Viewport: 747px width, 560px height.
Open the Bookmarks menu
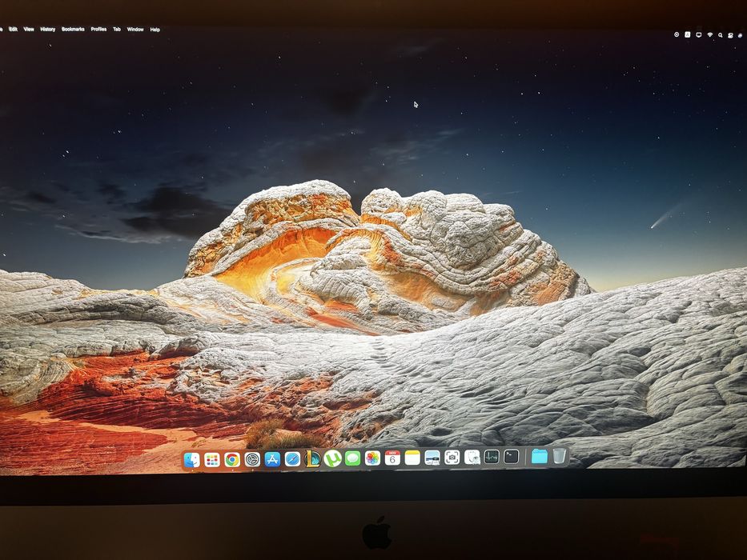point(73,29)
